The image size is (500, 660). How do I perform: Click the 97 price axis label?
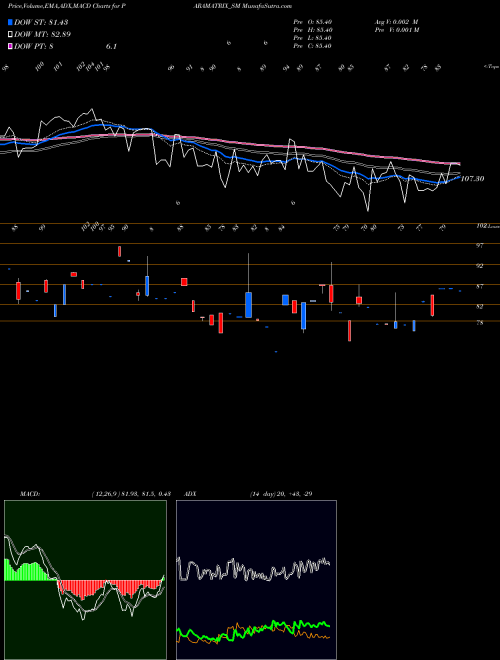pyautogui.click(x=479, y=245)
